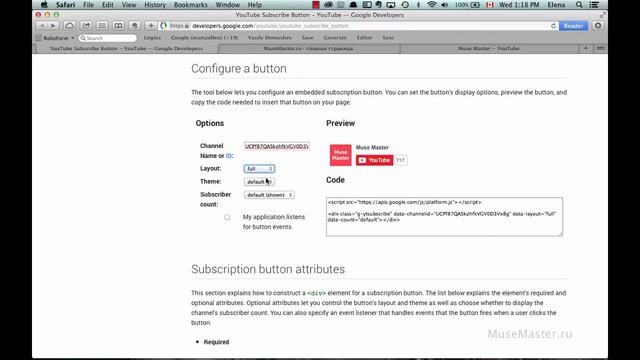Enable 'My application listens for button events'
This screenshot has width=640, height=360.
pos(227,217)
